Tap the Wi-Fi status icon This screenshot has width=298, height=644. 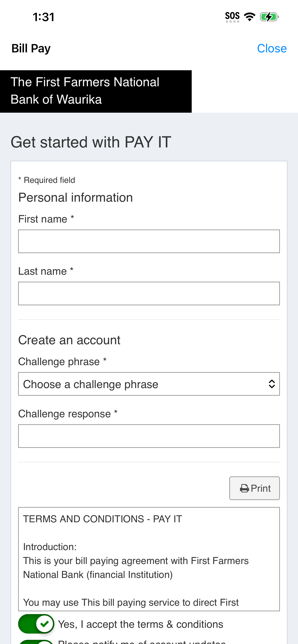249,17
